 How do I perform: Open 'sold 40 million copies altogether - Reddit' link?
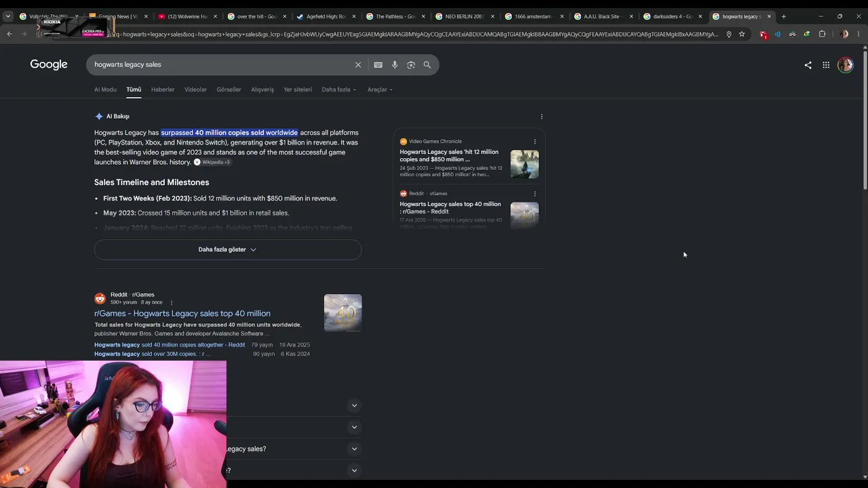[170, 345]
